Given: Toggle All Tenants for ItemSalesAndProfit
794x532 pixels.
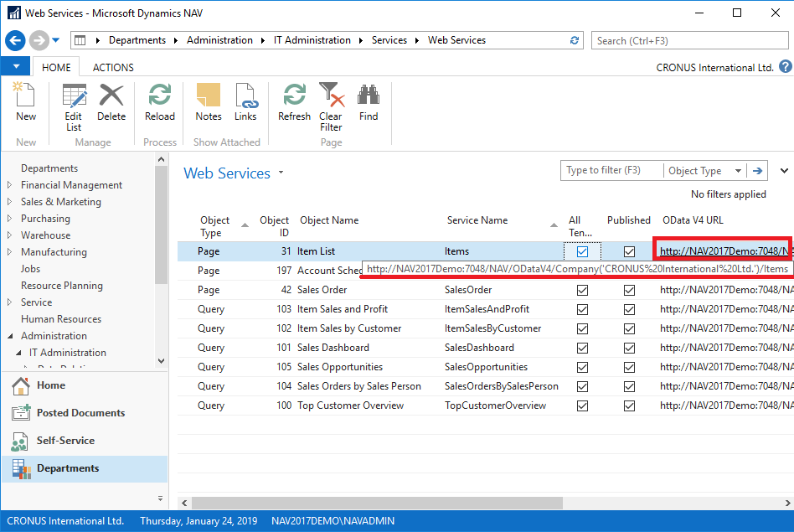Looking at the screenshot, I should tap(582, 310).
